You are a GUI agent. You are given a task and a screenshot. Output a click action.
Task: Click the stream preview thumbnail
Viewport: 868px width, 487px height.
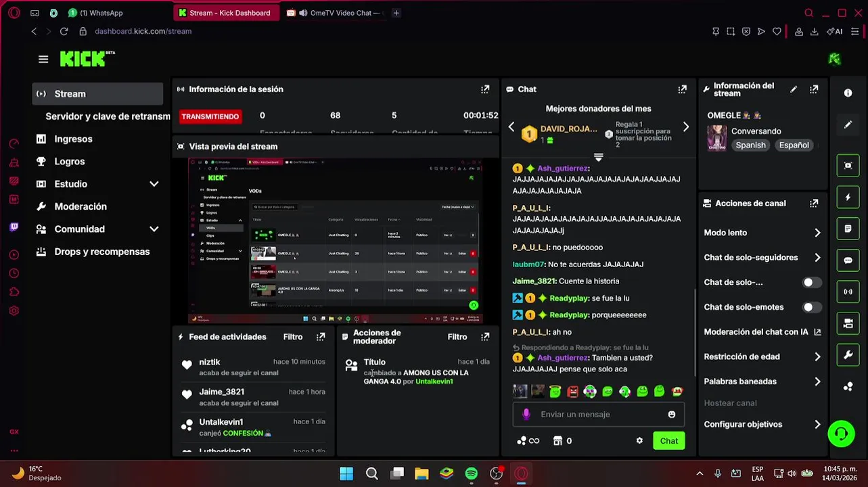336,240
